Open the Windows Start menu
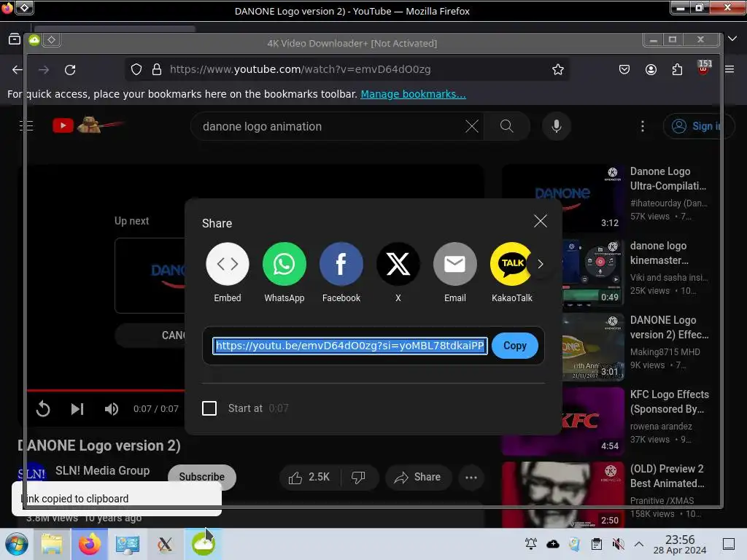 tap(17, 544)
